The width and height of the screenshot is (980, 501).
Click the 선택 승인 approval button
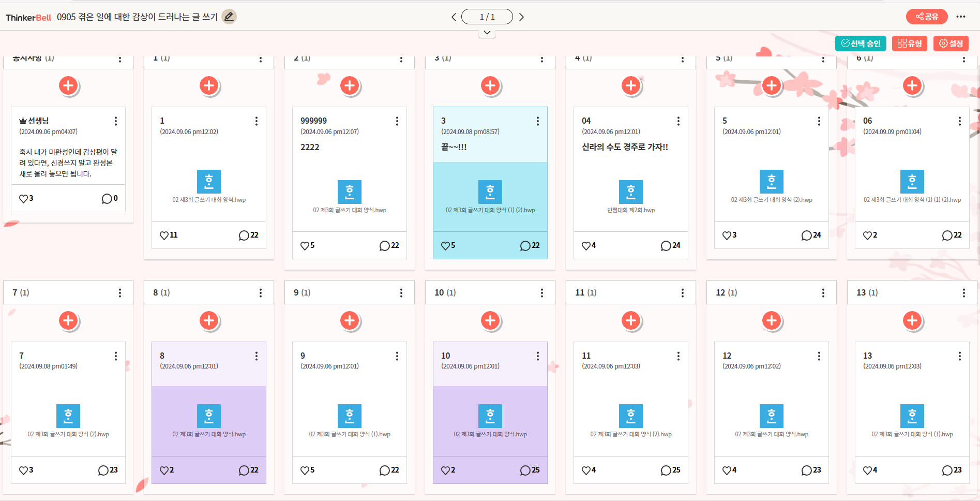[861, 43]
